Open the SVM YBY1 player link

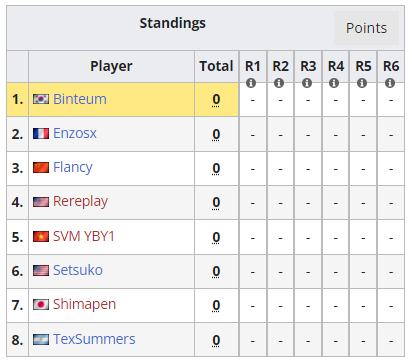click(x=84, y=236)
